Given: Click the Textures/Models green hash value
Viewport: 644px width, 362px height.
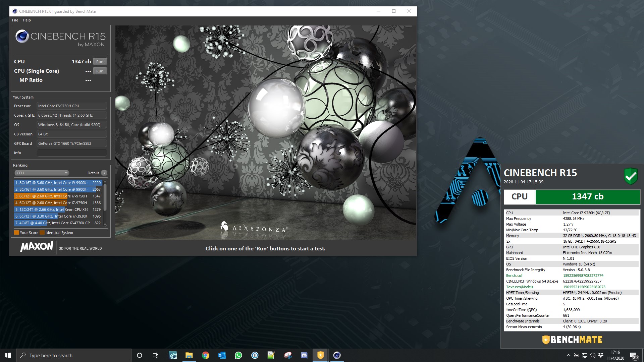Looking at the screenshot, I should pos(584,287).
